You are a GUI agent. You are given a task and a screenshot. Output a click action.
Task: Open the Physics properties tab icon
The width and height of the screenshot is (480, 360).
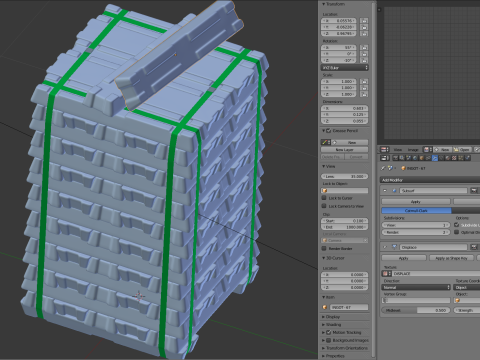(467, 158)
